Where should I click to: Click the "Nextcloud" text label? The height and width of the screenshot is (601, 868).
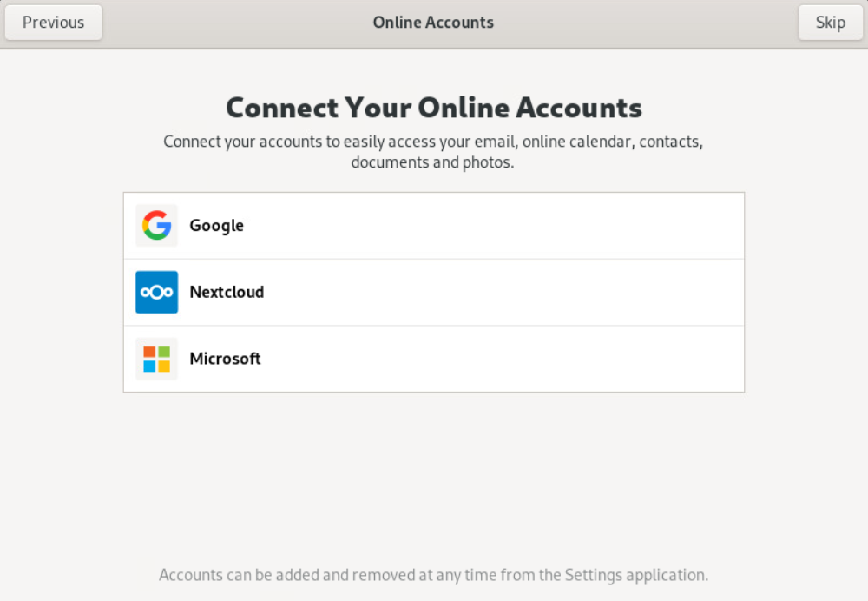pos(227,293)
